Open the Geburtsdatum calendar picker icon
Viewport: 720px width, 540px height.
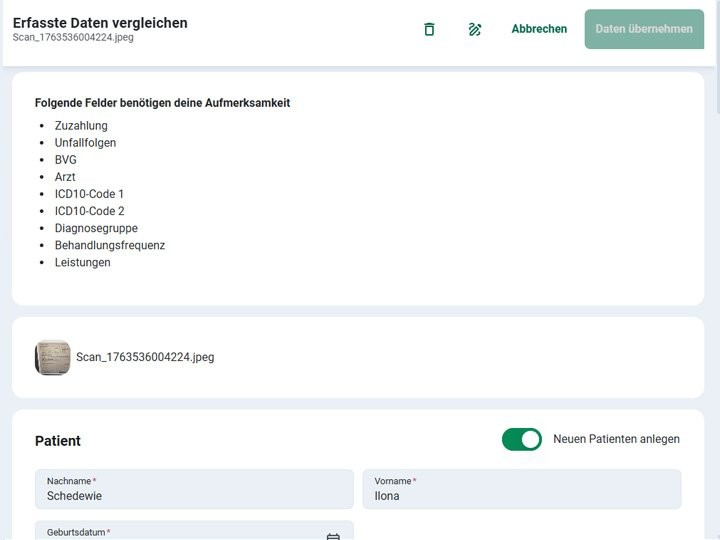coord(333,535)
